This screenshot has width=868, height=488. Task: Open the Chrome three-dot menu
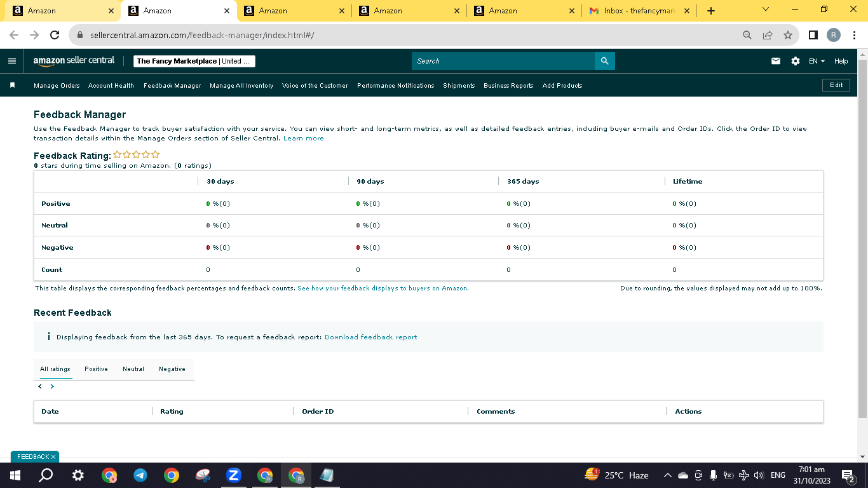pos(854,35)
